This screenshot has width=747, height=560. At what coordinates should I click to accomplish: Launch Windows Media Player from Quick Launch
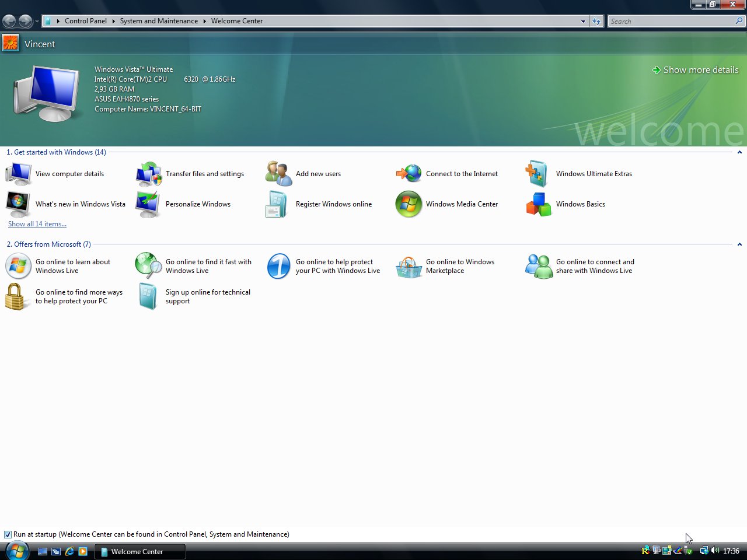[83, 551]
